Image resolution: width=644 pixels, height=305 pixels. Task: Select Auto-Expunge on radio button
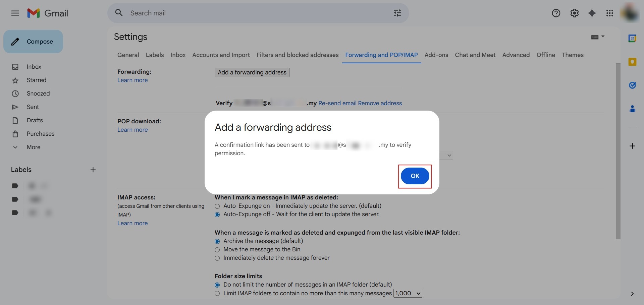pyautogui.click(x=217, y=206)
